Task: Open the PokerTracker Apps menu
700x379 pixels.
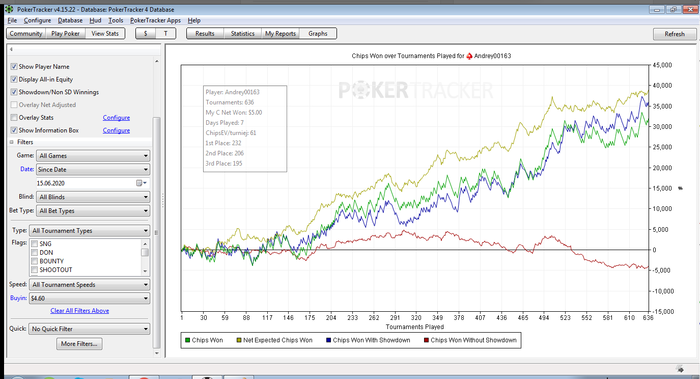Action: click(x=155, y=21)
